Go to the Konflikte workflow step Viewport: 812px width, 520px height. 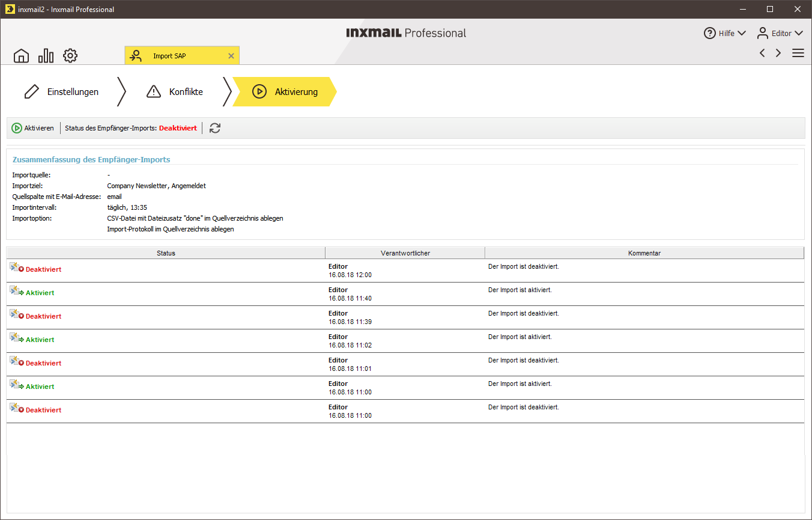pyautogui.click(x=174, y=92)
